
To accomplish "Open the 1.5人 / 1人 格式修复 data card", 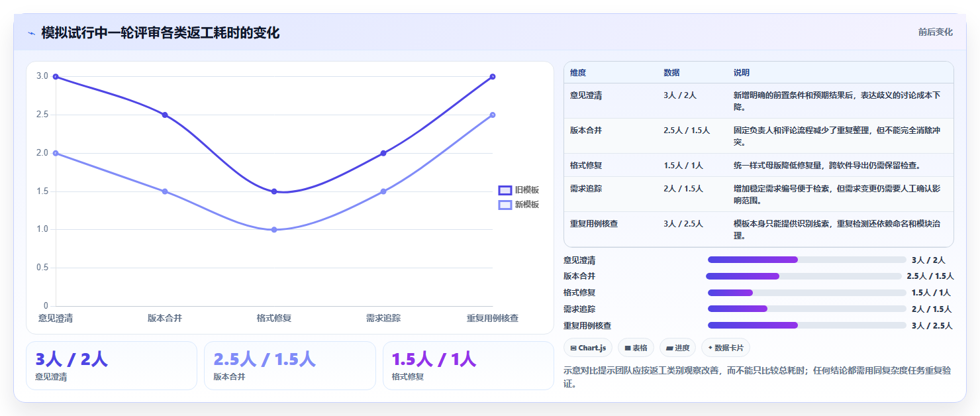I will [468, 366].
